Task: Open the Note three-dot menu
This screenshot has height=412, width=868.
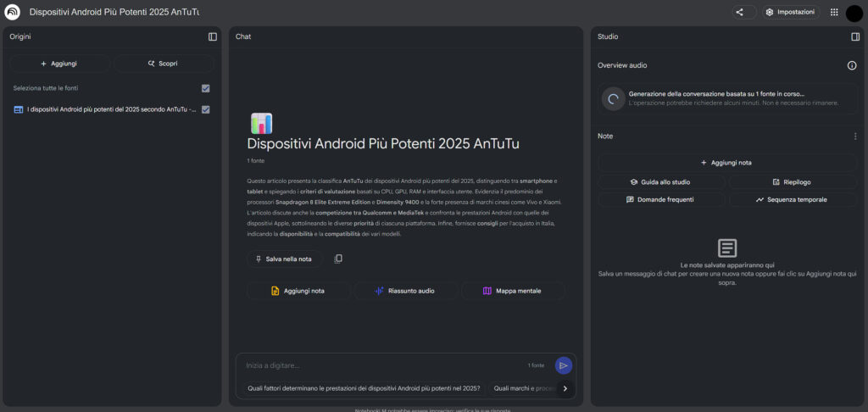Action: click(x=854, y=136)
